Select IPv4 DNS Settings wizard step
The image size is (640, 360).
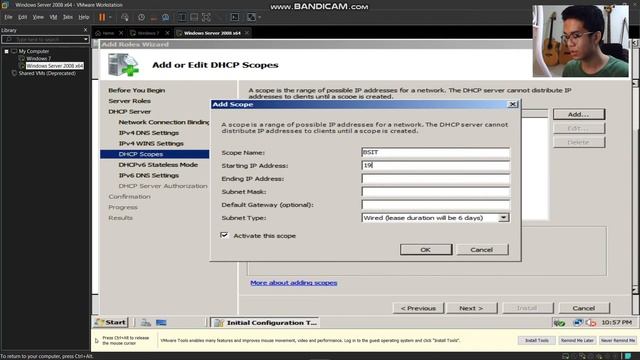149,133
